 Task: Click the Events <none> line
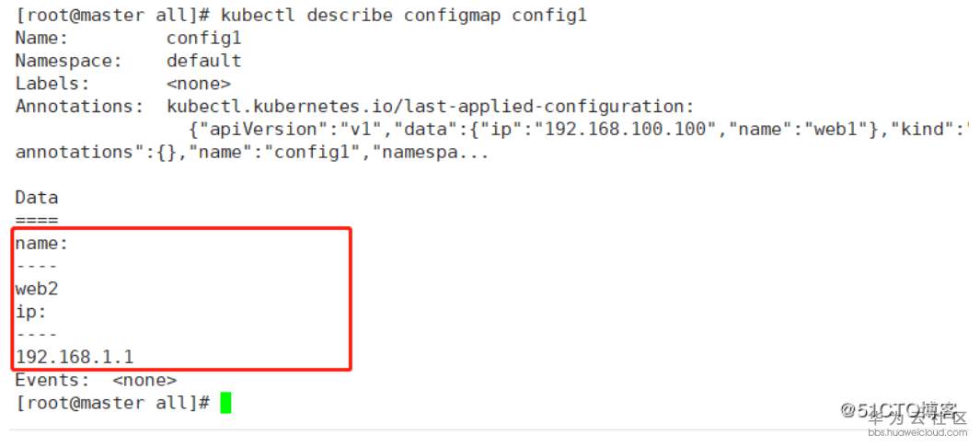click(96, 380)
